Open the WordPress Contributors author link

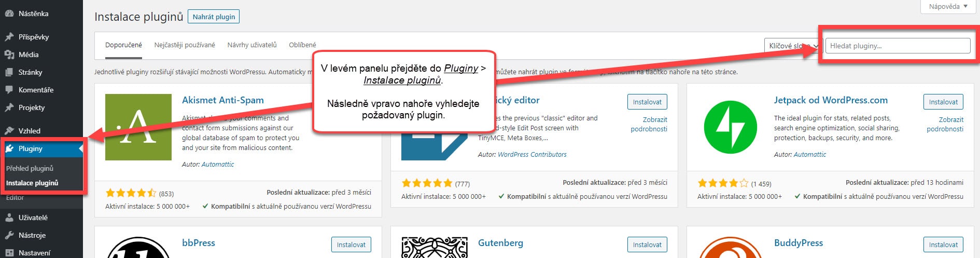[532, 154]
